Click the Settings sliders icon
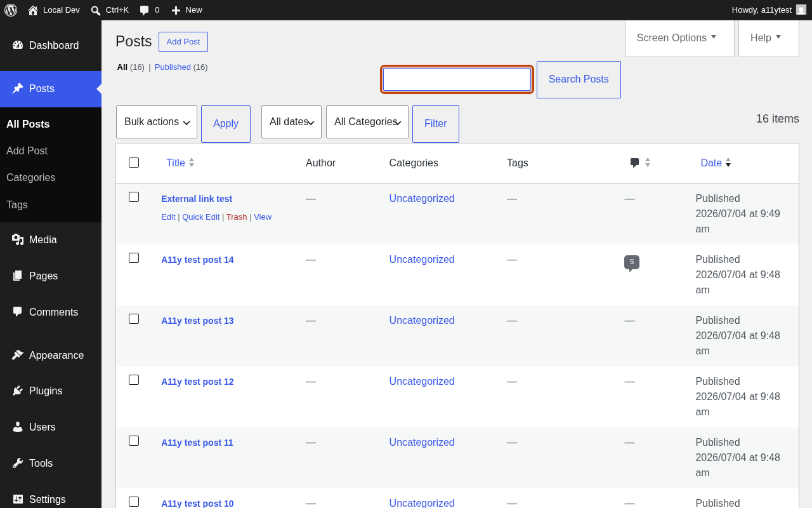 18,499
